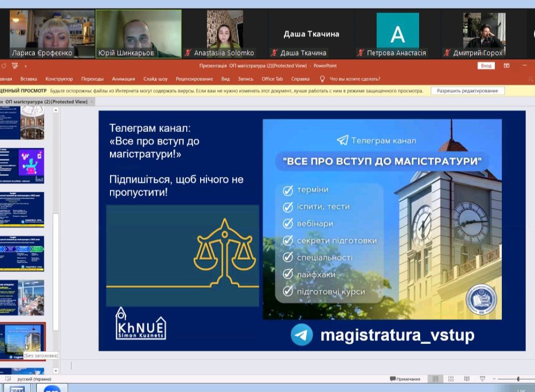Image resolution: width=535 pixels, height=392 pixels.
Task: Click the muted mic icon beside Дмитрий Горох
Action: [x=447, y=53]
